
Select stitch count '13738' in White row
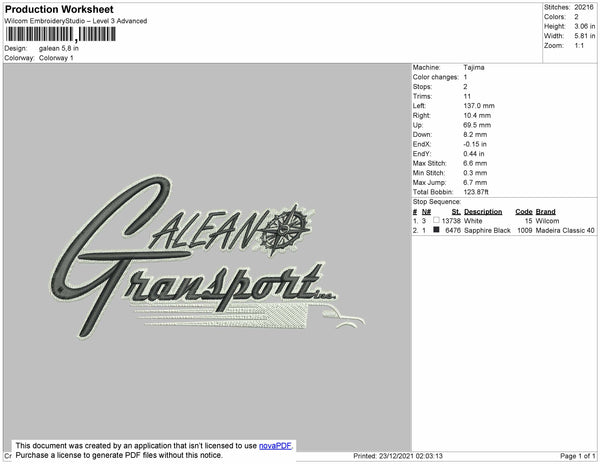point(451,221)
